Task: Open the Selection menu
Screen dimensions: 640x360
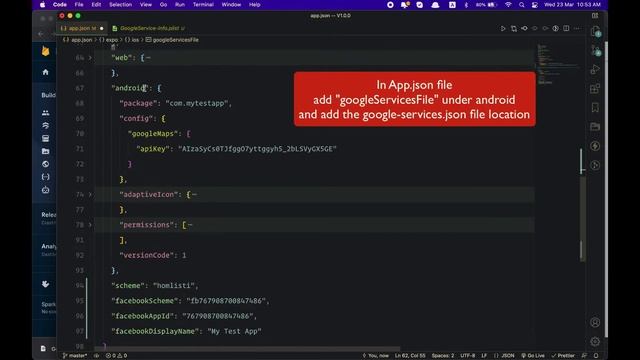Action: tap(120, 4)
